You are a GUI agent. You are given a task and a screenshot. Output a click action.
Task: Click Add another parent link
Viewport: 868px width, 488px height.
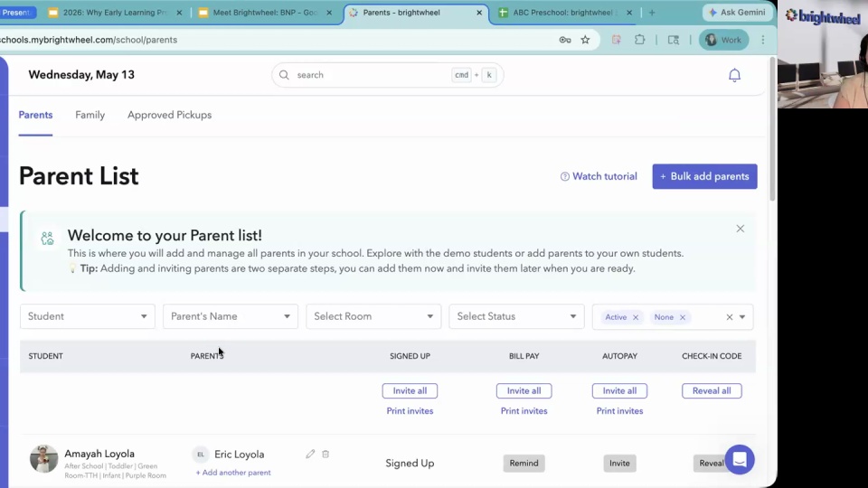point(233,473)
